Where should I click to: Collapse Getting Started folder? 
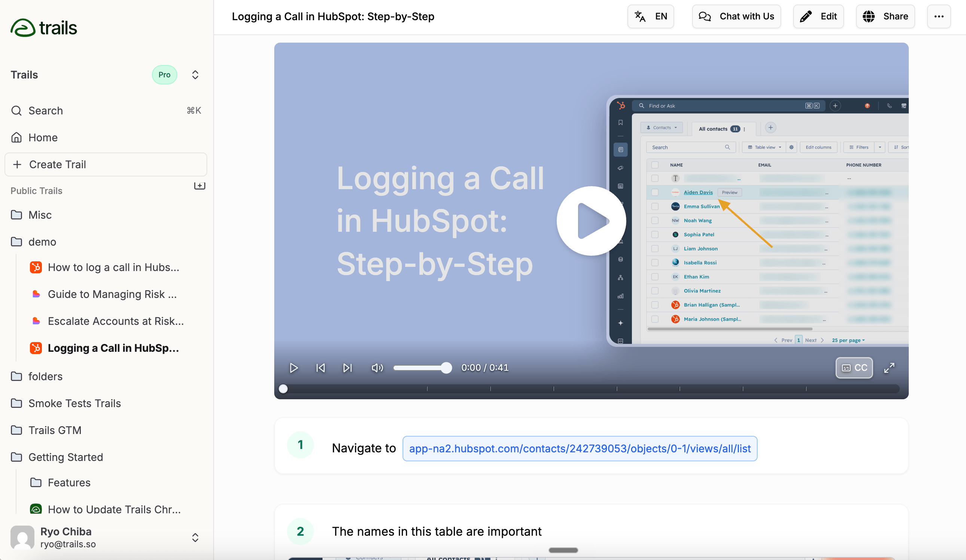[106, 457]
